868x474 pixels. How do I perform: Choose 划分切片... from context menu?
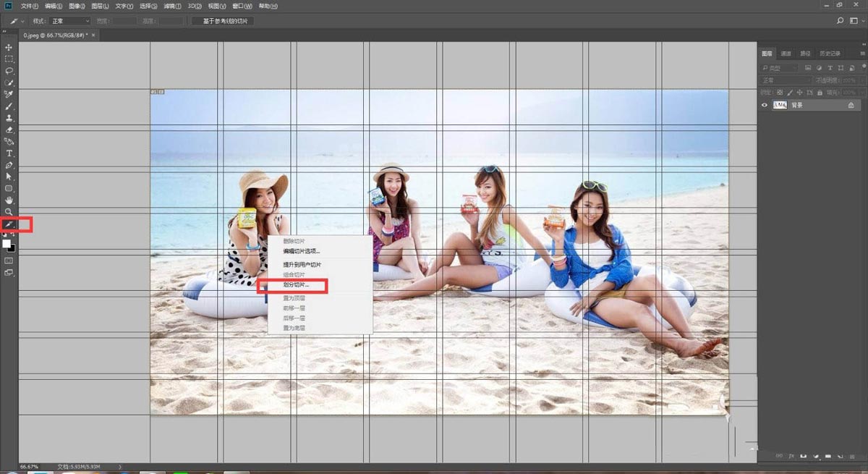296,285
